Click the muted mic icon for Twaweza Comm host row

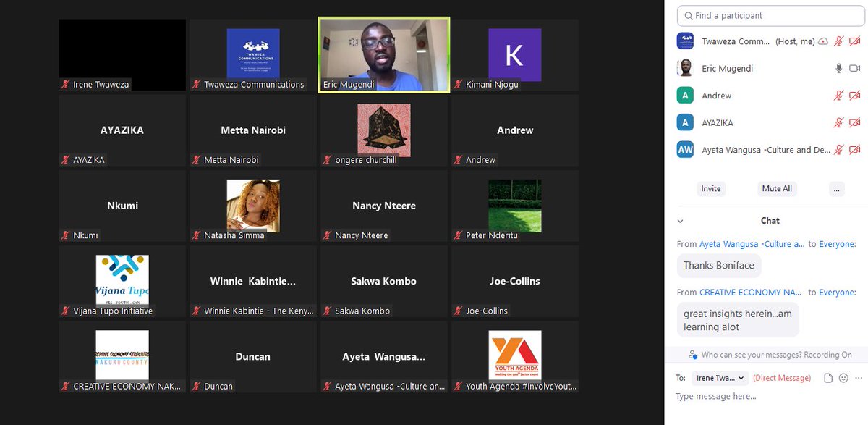click(x=839, y=41)
